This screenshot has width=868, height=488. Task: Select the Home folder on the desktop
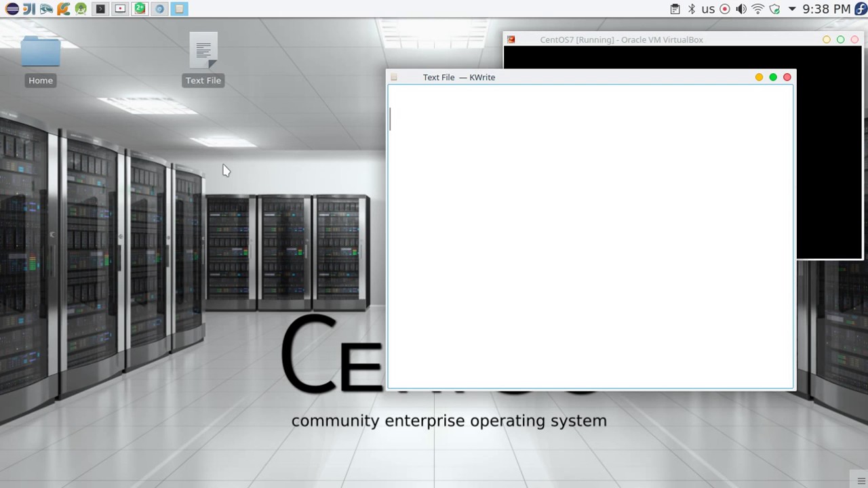point(41,60)
